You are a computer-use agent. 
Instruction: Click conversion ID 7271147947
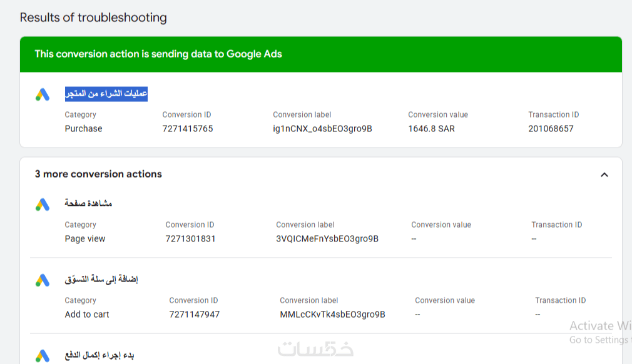pyautogui.click(x=194, y=315)
